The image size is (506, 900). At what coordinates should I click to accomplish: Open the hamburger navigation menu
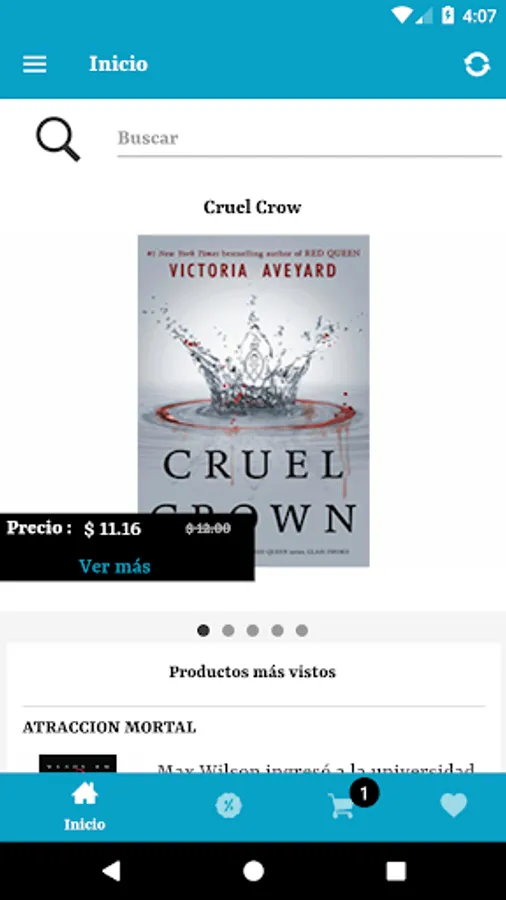[34, 64]
